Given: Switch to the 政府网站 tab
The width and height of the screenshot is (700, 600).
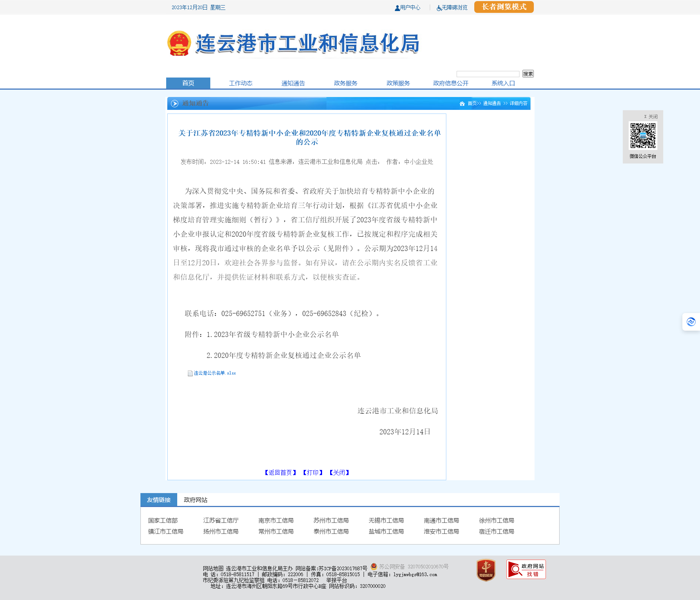Looking at the screenshot, I should tap(196, 500).
